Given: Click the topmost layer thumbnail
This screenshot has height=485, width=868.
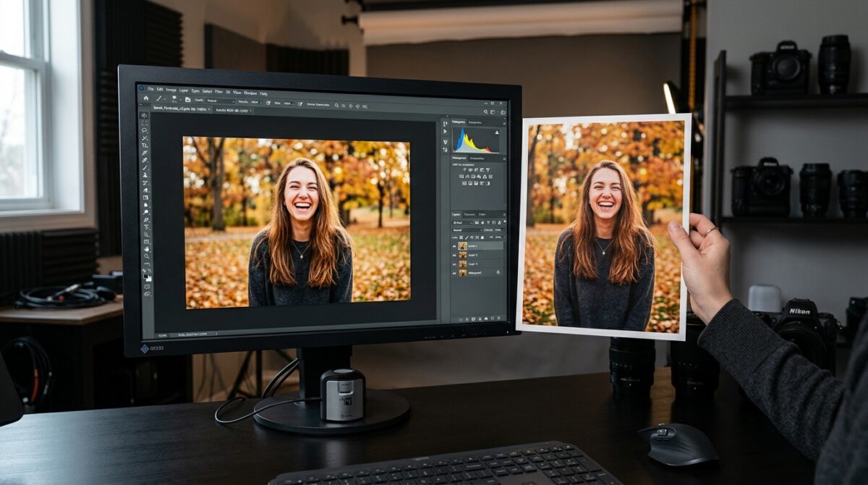Looking at the screenshot, I should click(463, 246).
